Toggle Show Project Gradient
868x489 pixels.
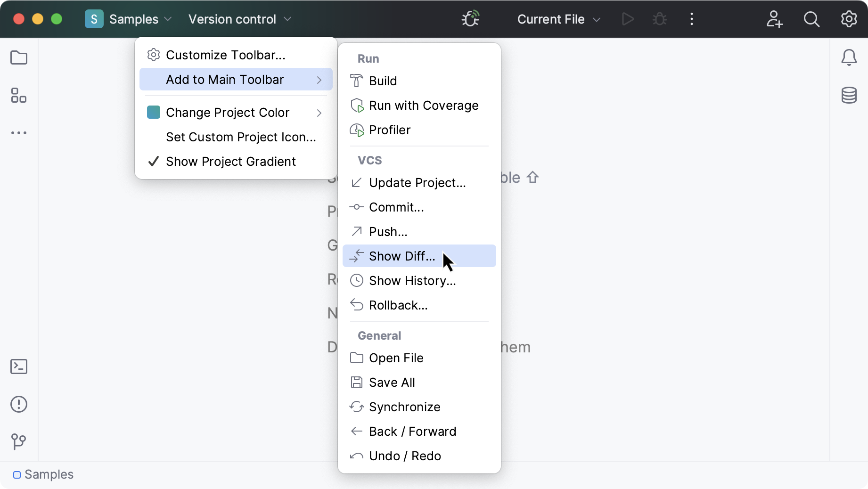230,161
